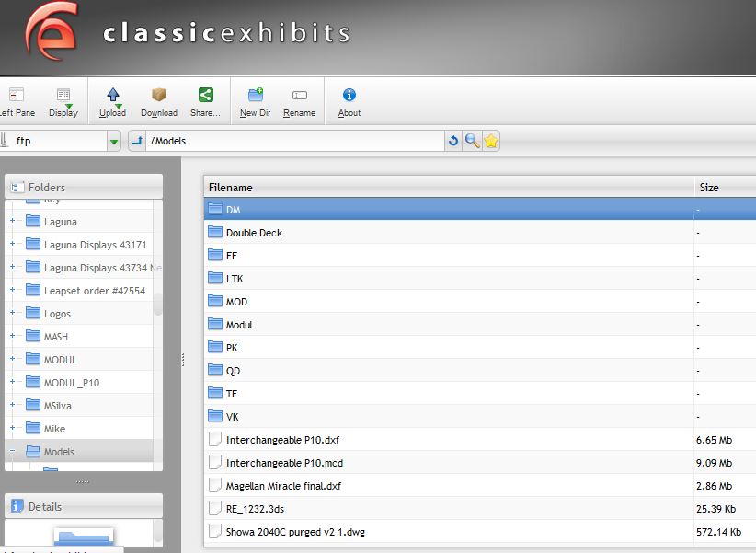Click the star bookmark icon
This screenshot has height=553, width=756.
point(491,141)
